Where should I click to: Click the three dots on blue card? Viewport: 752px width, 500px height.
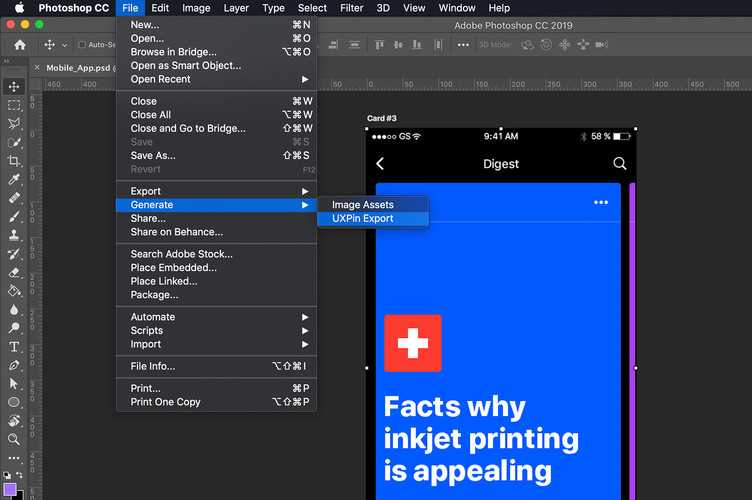coord(601,202)
